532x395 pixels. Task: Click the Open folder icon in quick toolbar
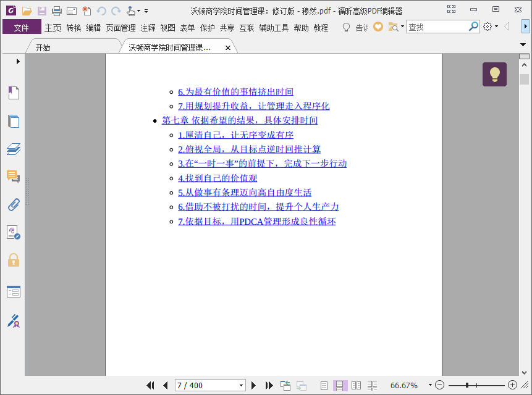(x=27, y=11)
